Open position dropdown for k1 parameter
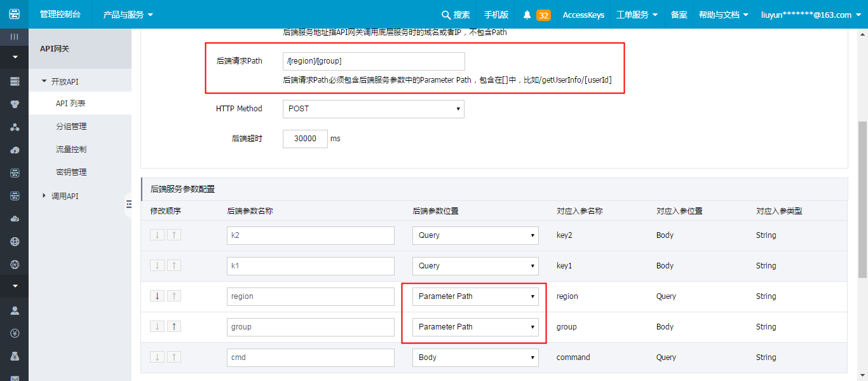The width and height of the screenshot is (868, 381). (475, 266)
